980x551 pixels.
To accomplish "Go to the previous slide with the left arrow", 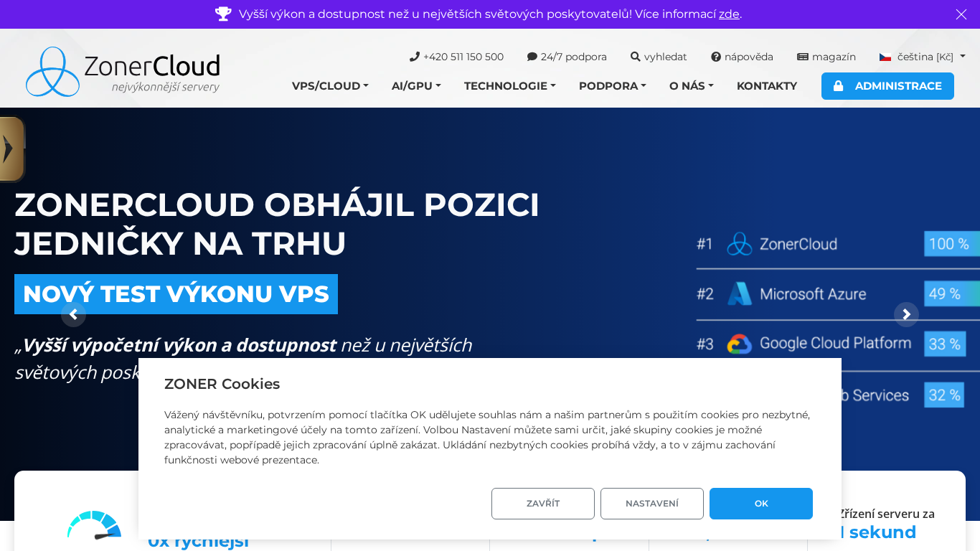I will coord(73,314).
